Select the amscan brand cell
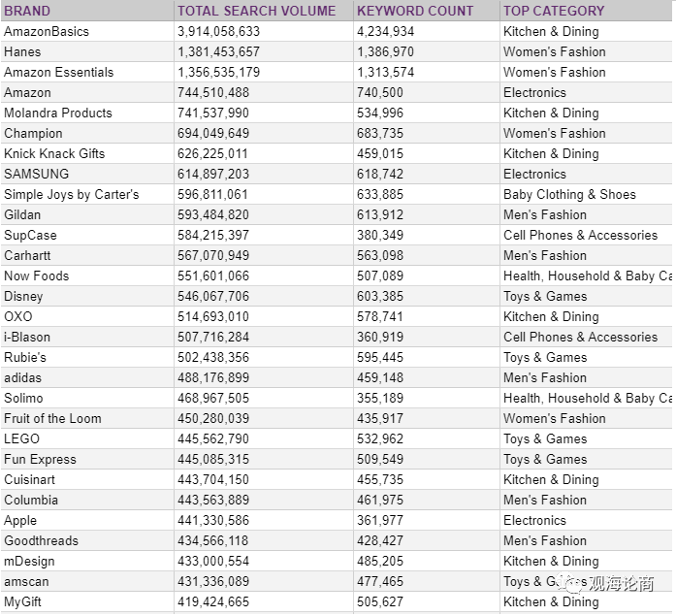The image size is (676, 616). click(x=87, y=581)
